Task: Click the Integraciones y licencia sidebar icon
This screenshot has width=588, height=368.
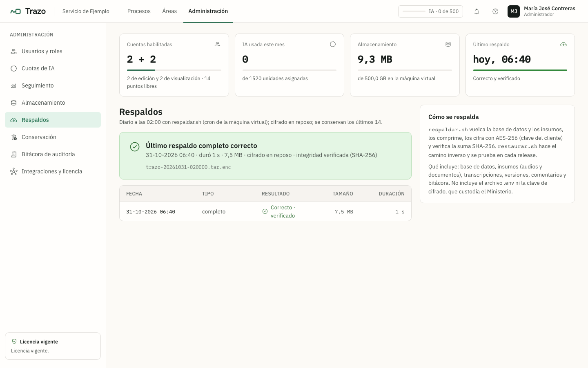Action: coord(14,172)
